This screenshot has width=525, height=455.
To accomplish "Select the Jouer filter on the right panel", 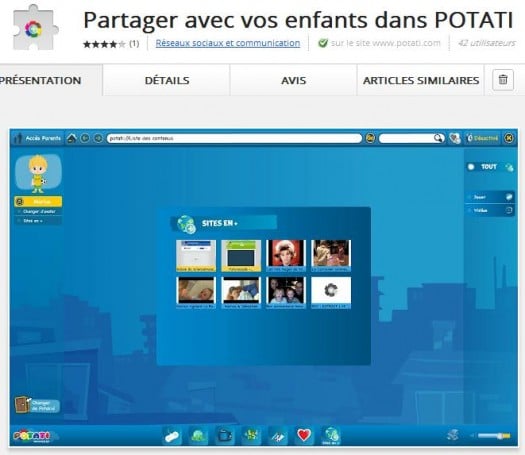I will (490, 197).
